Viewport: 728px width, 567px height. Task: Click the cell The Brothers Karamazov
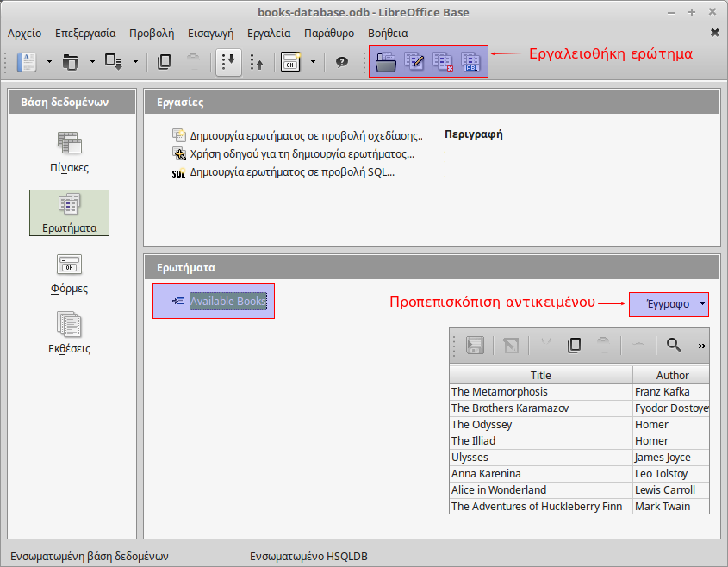pyautogui.click(x=541, y=408)
